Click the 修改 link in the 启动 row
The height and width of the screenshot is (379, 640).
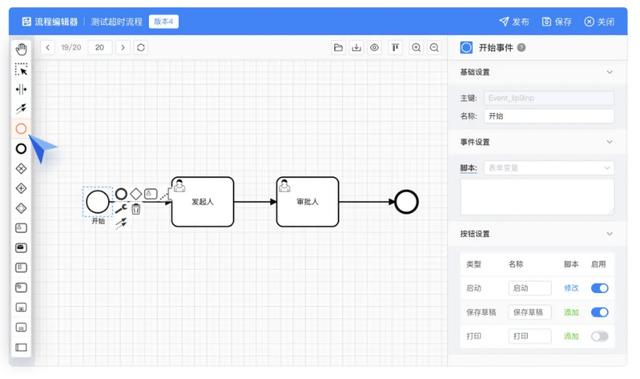[x=571, y=288]
